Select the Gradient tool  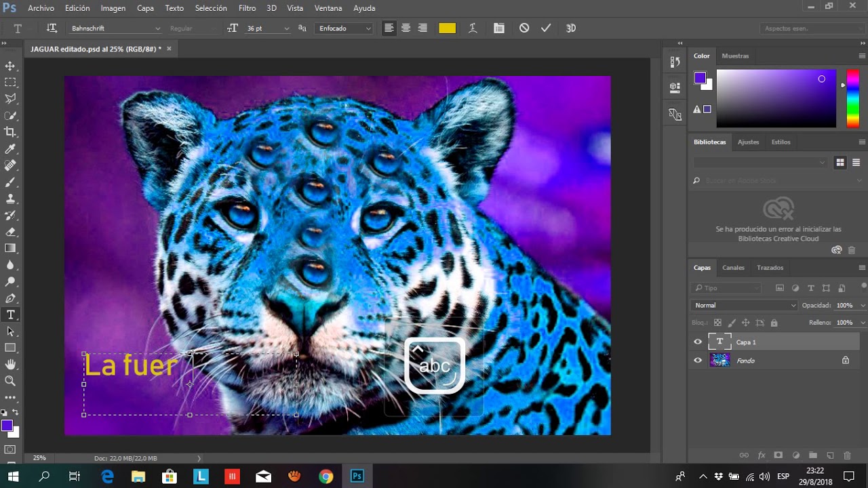(10, 248)
